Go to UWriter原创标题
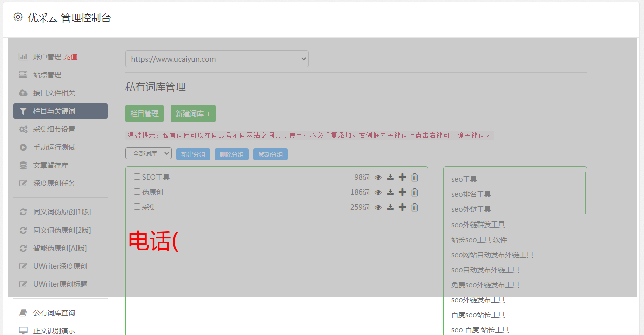Screen dimensions: 644x335 (60, 284)
